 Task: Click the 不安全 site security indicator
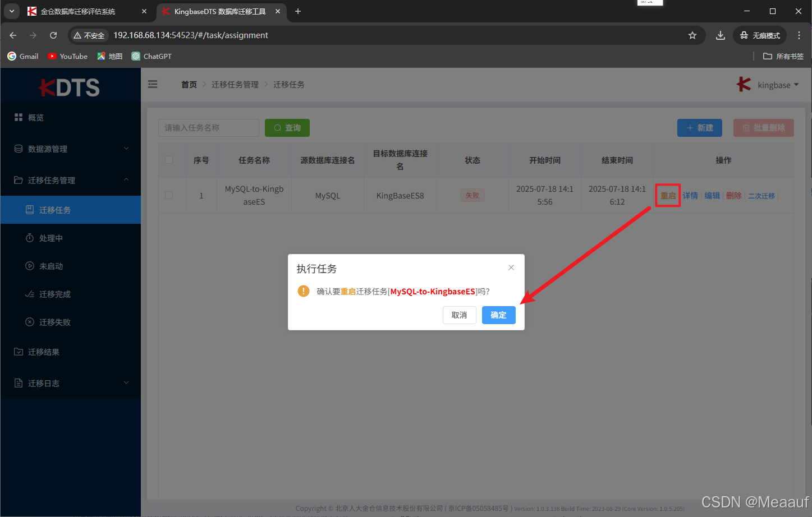point(89,35)
